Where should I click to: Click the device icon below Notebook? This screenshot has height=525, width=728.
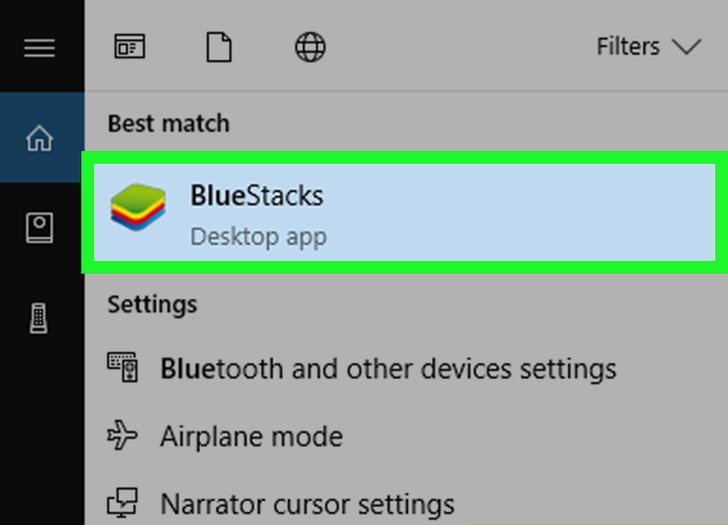pyautogui.click(x=39, y=318)
